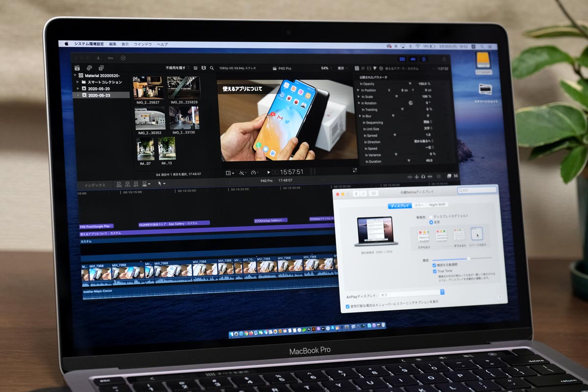Select the insert clip edit button

[x=127, y=184]
